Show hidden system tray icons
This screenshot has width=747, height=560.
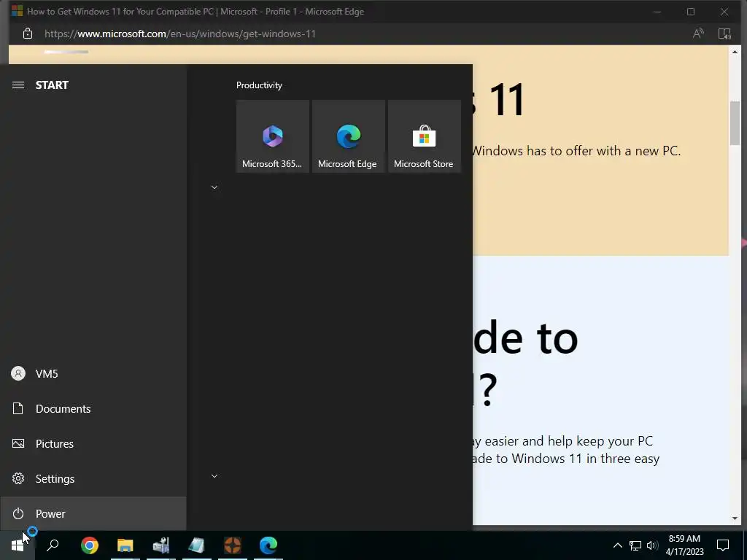click(617, 545)
